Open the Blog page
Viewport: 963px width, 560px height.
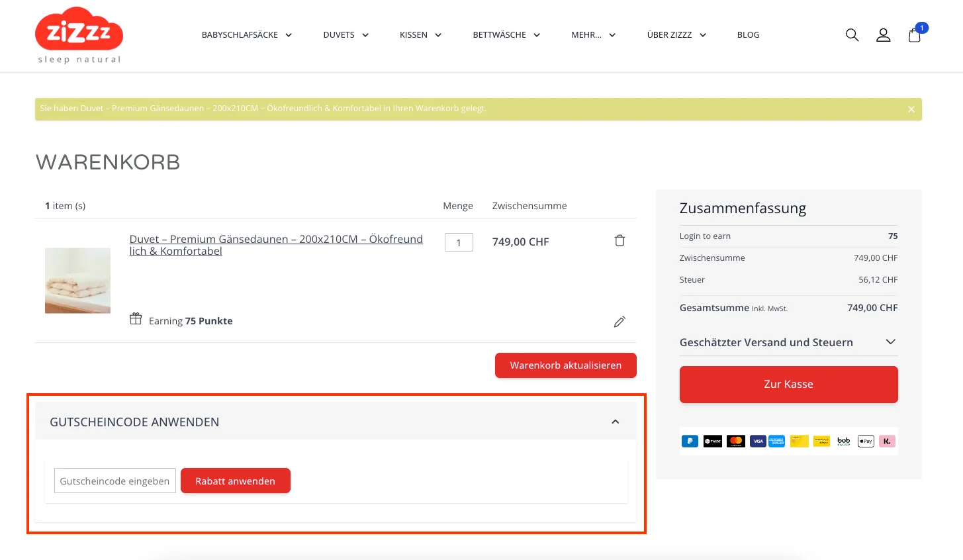pos(748,35)
